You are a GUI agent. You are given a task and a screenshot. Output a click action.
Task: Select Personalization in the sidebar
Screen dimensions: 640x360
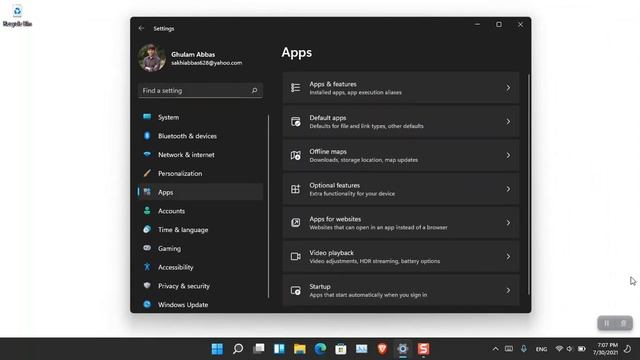pos(200,173)
